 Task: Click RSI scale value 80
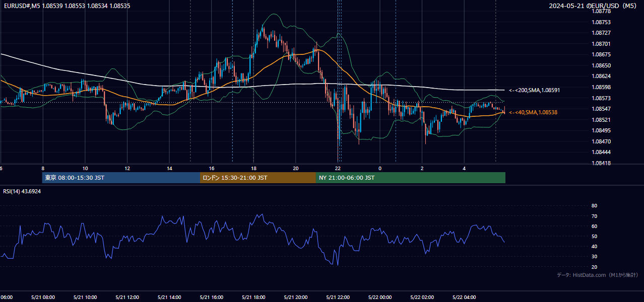pyautogui.click(x=594, y=206)
